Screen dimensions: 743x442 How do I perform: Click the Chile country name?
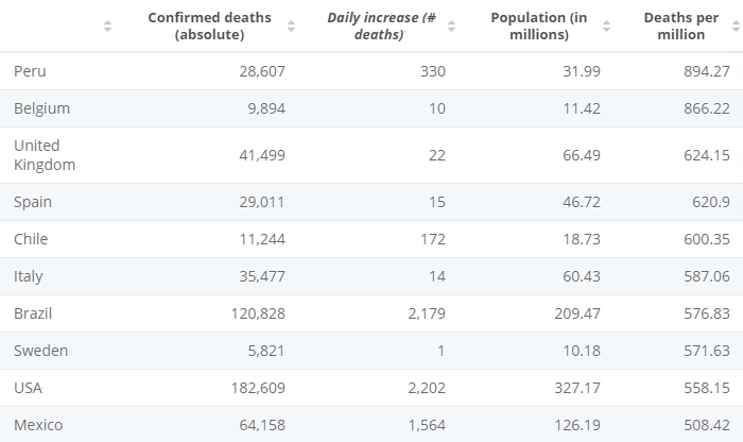click(31, 239)
